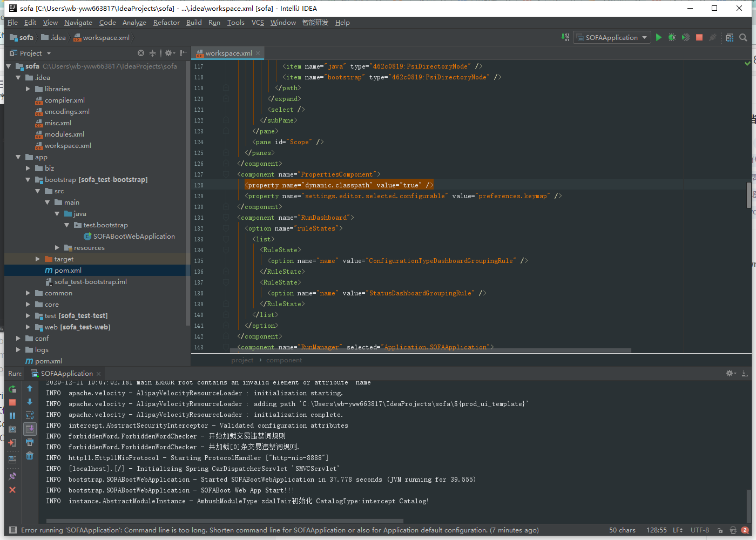Click the editor vertical scrollbar thumb

click(748, 195)
